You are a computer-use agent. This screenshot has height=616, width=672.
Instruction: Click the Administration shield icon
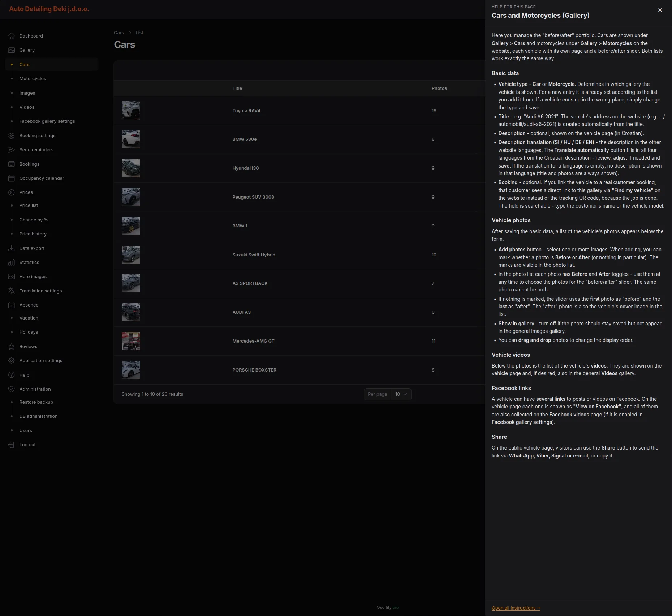coord(12,389)
